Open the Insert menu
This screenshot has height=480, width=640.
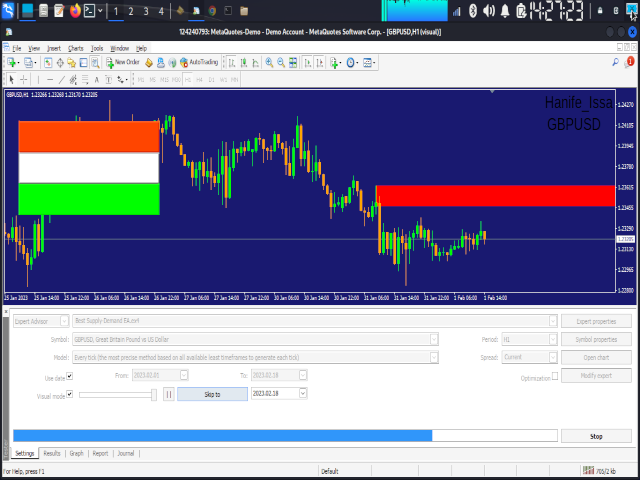(x=53, y=48)
